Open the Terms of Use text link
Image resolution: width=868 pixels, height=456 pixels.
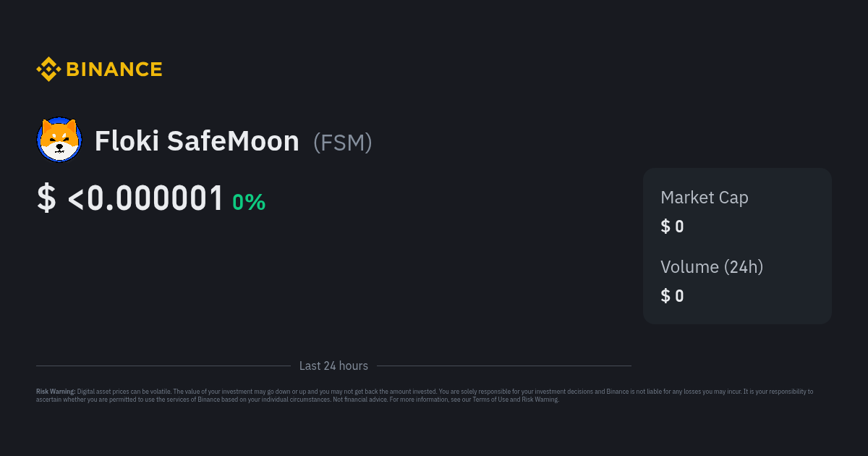[x=490, y=400]
